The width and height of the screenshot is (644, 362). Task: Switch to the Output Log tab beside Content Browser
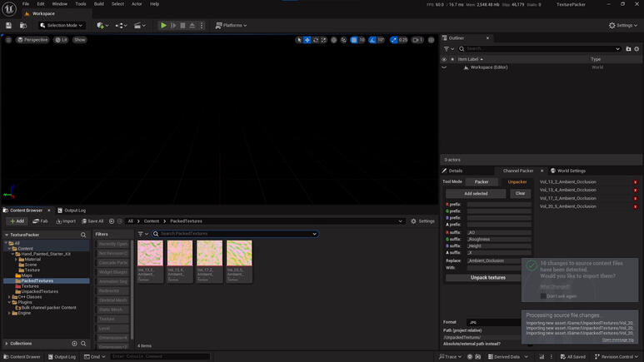coord(72,211)
